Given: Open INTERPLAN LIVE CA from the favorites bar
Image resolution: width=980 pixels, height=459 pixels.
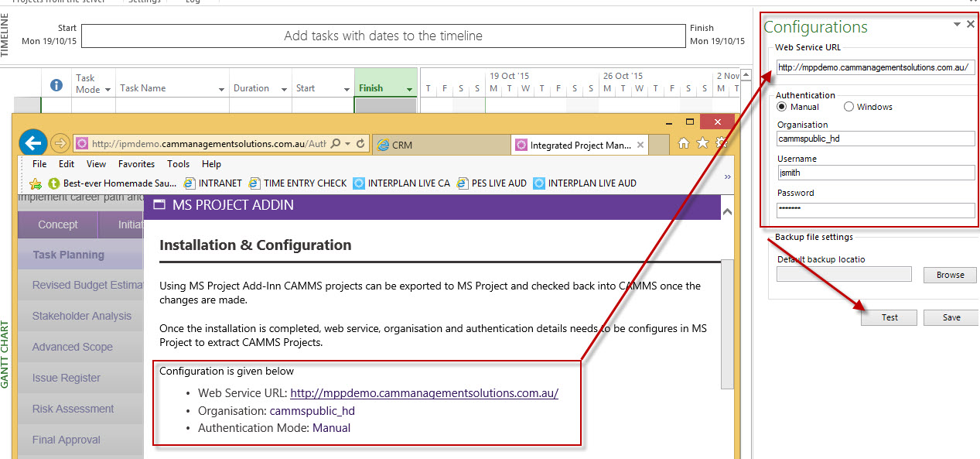Looking at the screenshot, I should tap(408, 183).
